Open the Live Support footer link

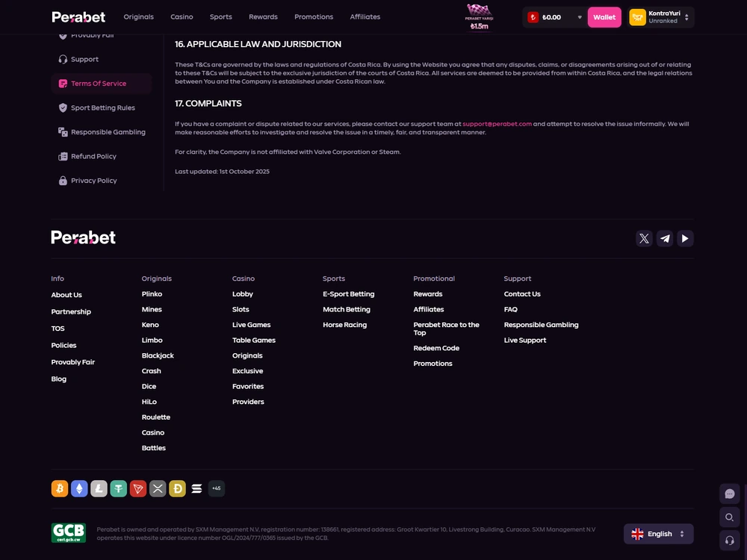(525, 340)
